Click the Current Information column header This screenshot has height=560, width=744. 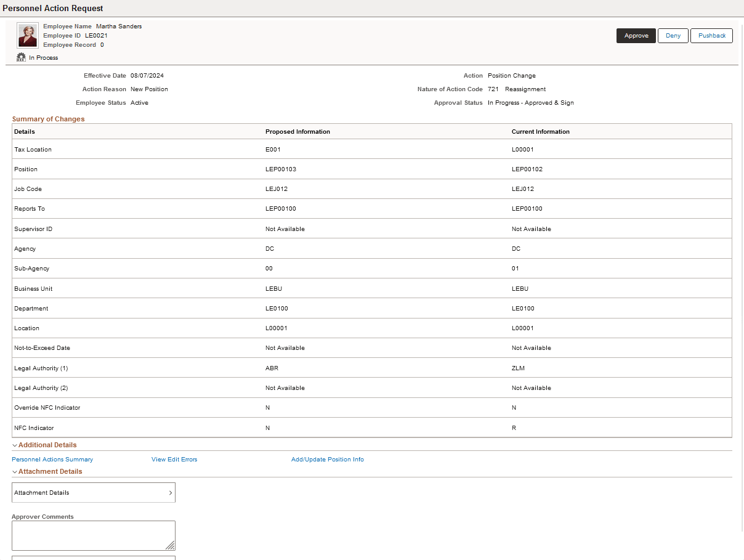[x=541, y=132]
